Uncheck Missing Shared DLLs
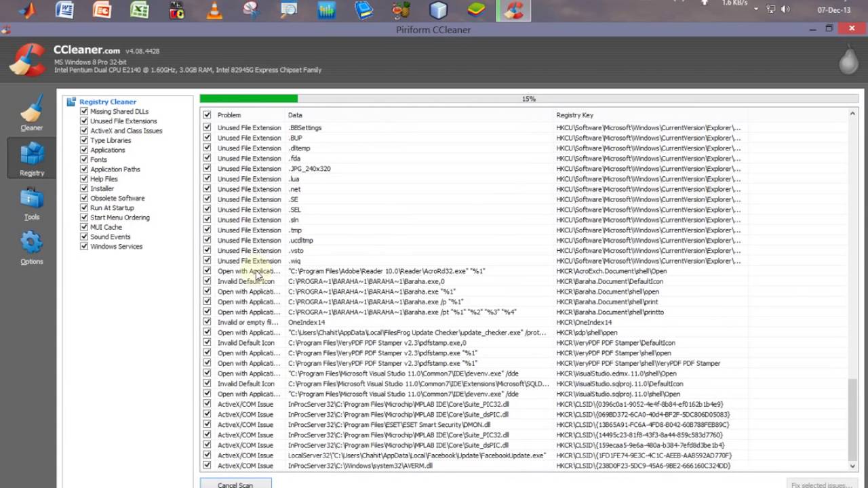 84,111
